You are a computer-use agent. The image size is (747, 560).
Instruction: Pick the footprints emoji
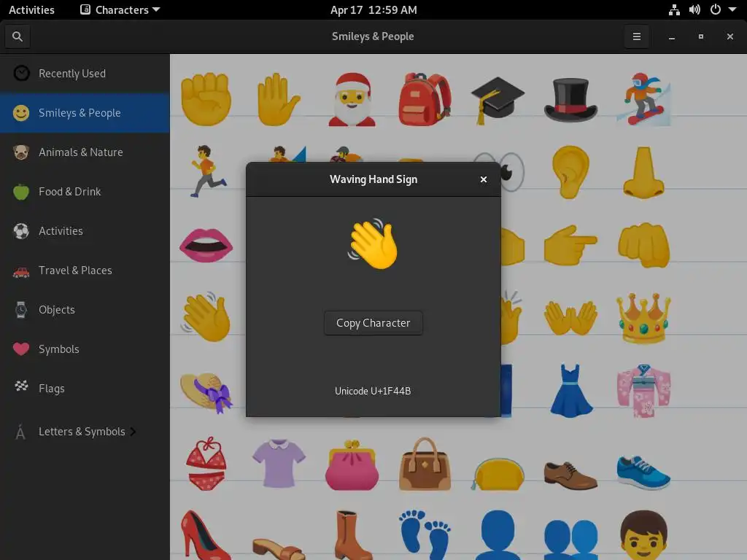[425, 535]
